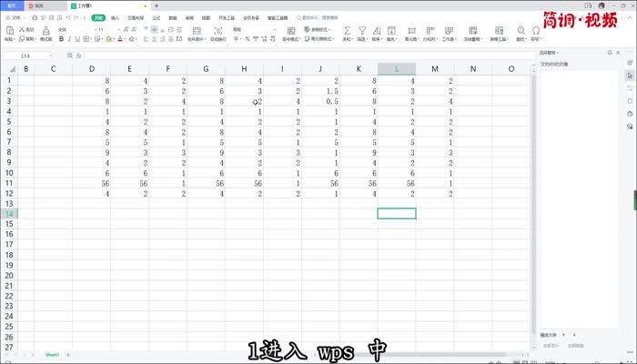Click cell J3 containing 0.5
This screenshot has height=364, width=637.
coord(320,101)
